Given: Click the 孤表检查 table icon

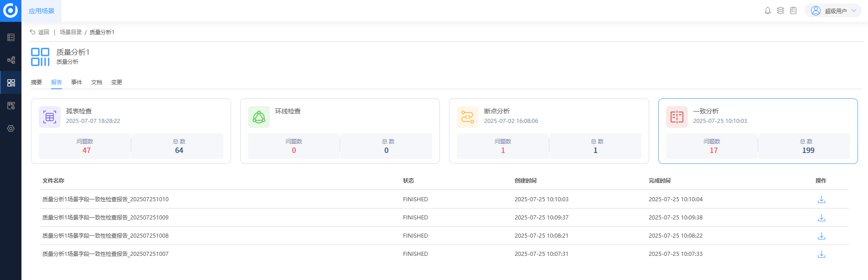Looking at the screenshot, I should click(50, 117).
